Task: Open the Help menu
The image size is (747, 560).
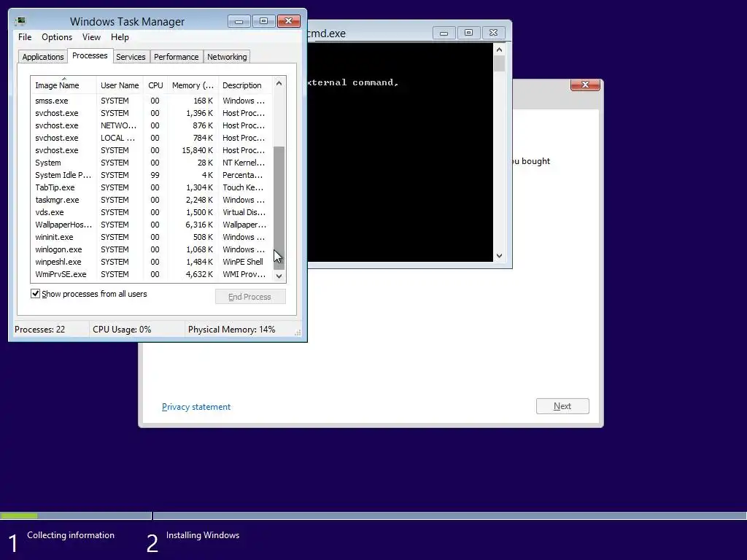Action: pyautogui.click(x=120, y=37)
